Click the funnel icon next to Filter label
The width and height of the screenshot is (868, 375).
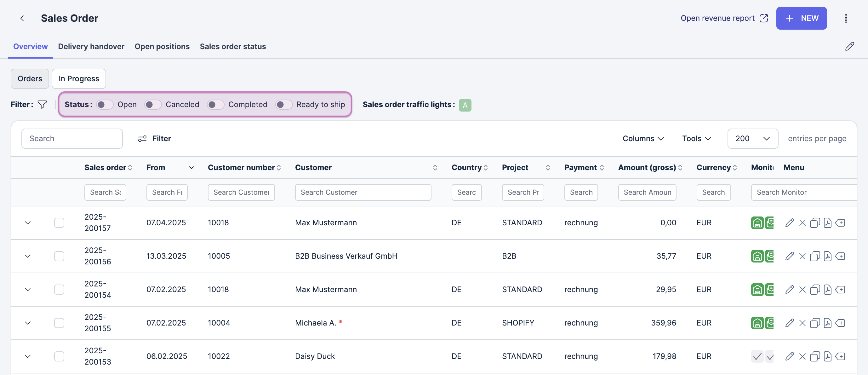(x=42, y=105)
